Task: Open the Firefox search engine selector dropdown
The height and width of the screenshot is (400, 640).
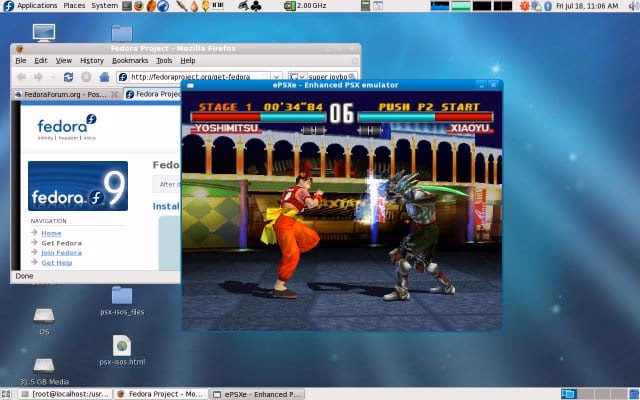Action: tap(297, 76)
